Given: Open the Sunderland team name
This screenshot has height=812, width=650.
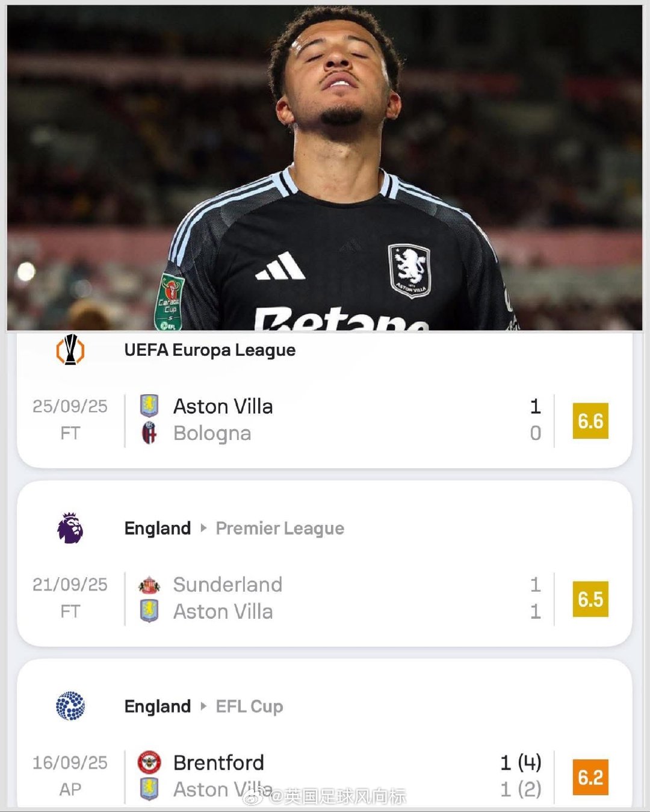Looking at the screenshot, I should 227,584.
